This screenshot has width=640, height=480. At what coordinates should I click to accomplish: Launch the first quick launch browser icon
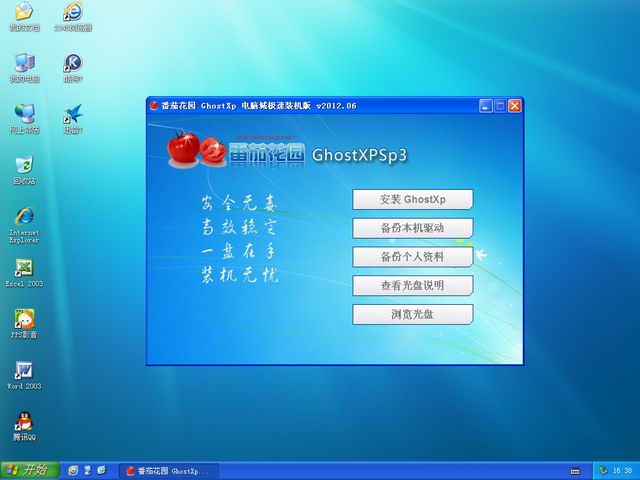(73, 471)
